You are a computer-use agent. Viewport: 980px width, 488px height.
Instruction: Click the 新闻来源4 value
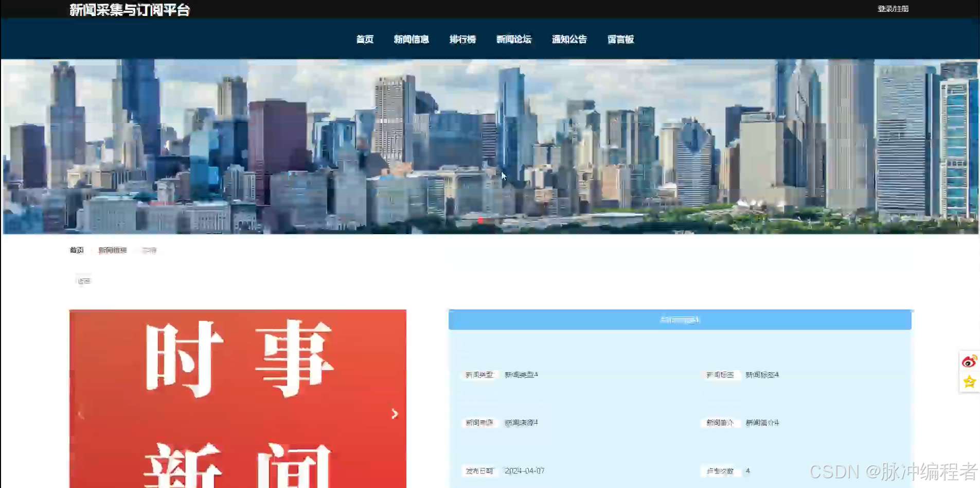(521, 423)
